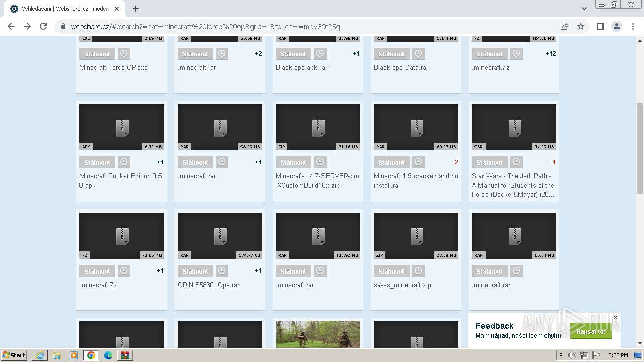This screenshot has width=644, height=362.
Task: Reload the Webshare page
Action: (43, 26)
